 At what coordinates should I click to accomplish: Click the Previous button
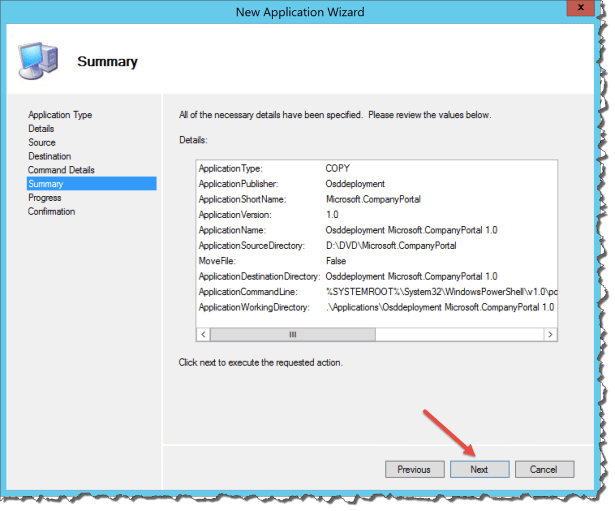[x=415, y=469]
